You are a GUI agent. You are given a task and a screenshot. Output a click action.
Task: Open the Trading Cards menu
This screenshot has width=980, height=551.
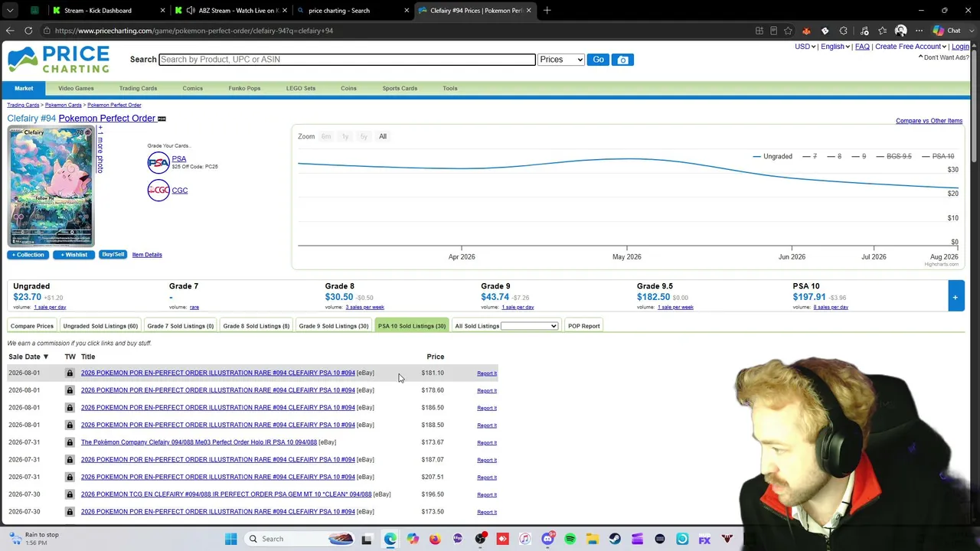click(x=138, y=88)
